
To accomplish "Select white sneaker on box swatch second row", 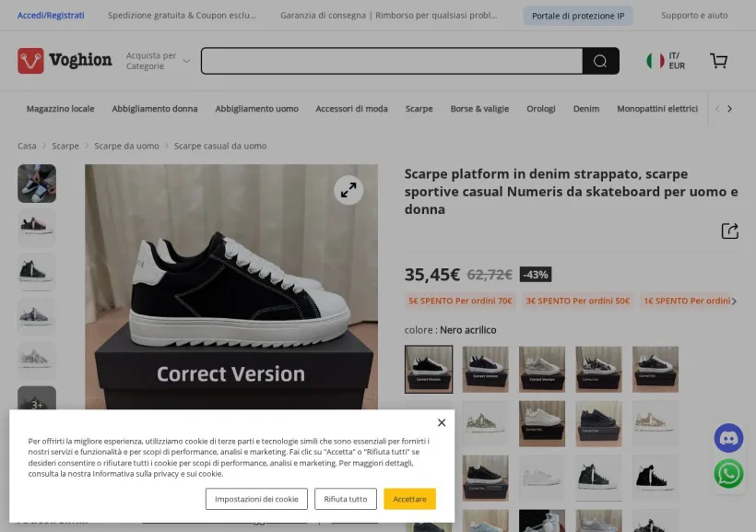I will [542, 423].
